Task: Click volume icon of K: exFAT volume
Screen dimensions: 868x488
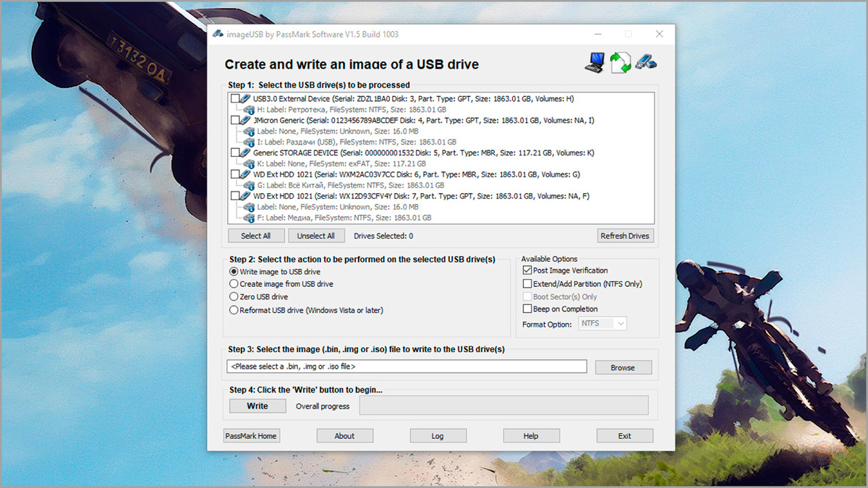Action: (x=250, y=163)
